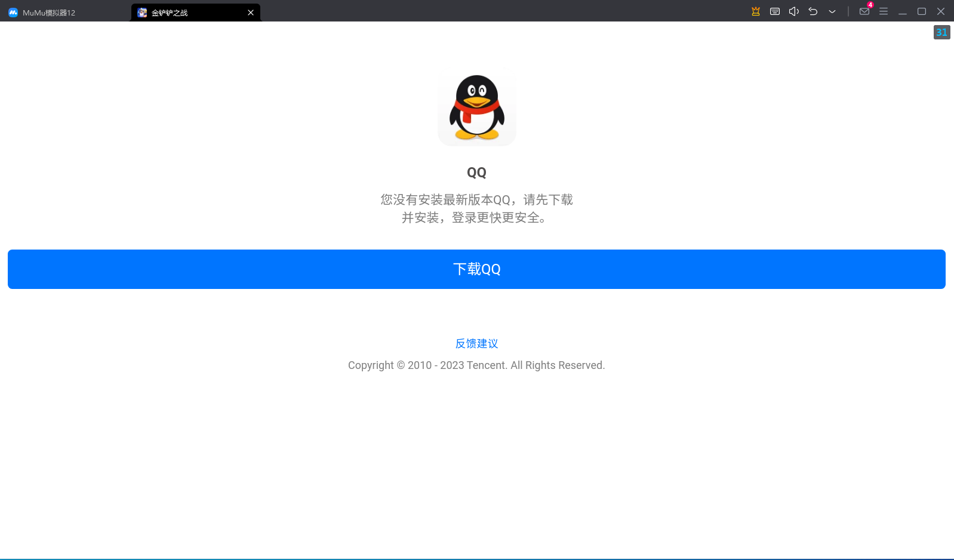
Task: Click the FPS counter showing 31
Action: [941, 32]
